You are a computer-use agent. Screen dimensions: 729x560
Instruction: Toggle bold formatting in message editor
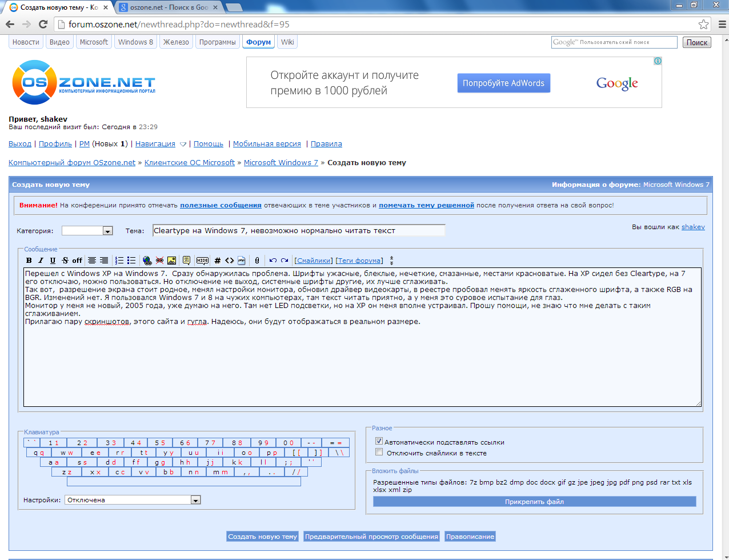29,261
